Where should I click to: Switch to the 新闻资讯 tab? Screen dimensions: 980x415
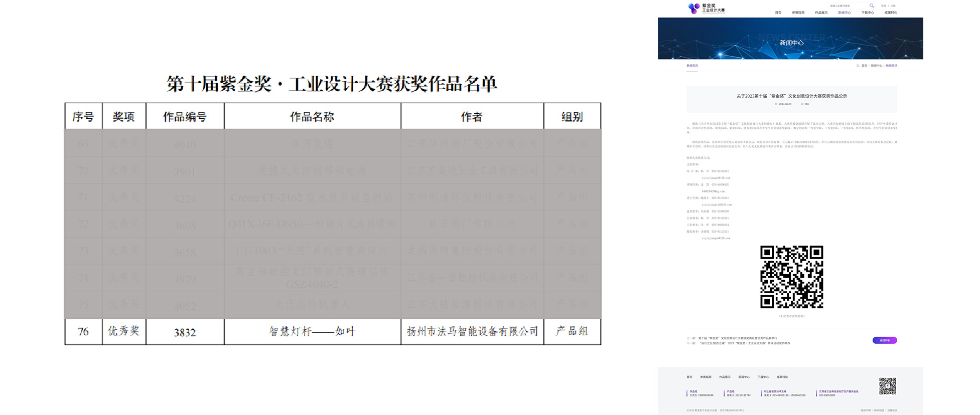pyautogui.click(x=692, y=66)
